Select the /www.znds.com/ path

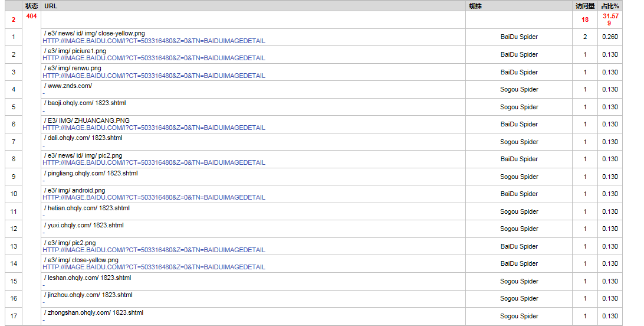tap(68, 86)
